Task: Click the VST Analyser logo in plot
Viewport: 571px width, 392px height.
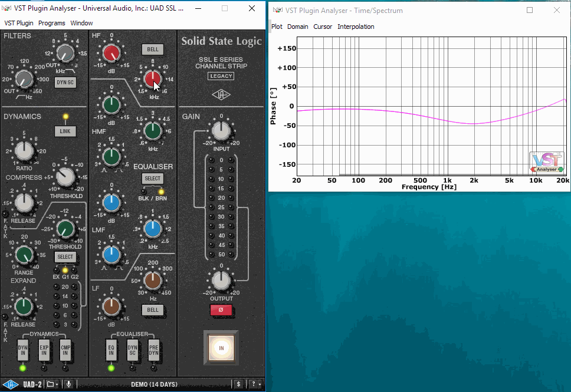Action: pos(547,162)
